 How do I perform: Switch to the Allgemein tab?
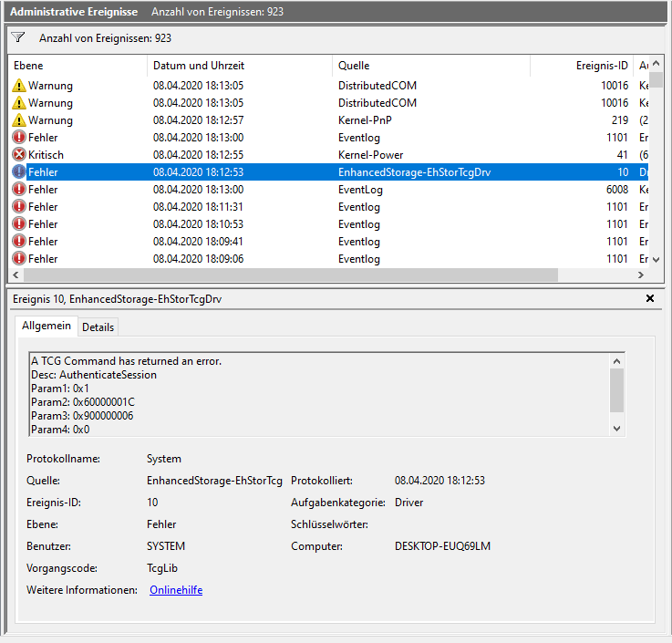tap(47, 326)
